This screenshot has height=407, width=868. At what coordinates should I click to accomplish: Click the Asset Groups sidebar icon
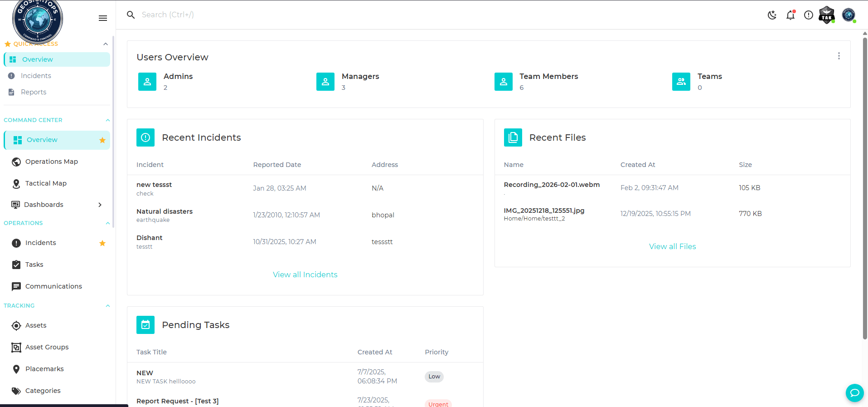pyautogui.click(x=16, y=347)
